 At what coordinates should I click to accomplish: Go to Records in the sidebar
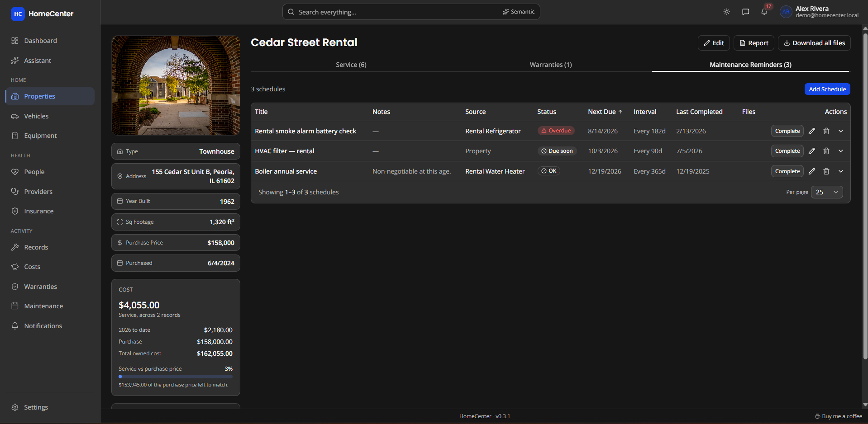50,247
